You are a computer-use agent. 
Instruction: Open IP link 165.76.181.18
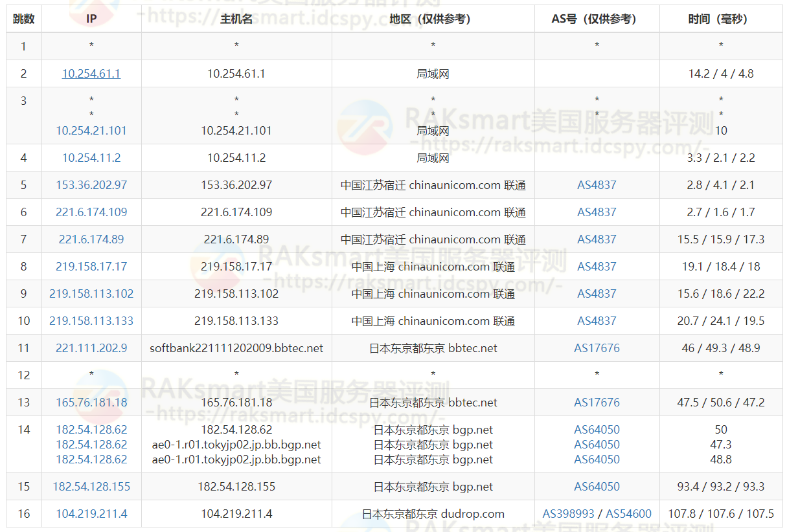coord(91,403)
